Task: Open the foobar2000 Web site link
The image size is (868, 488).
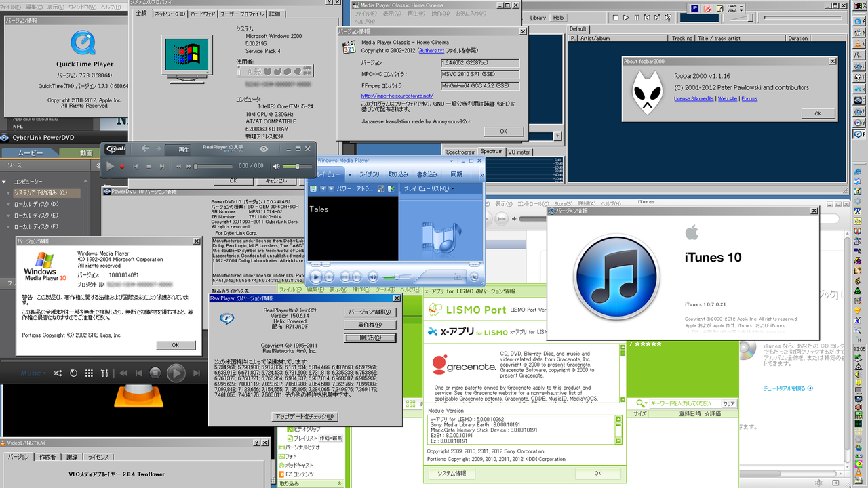Action: [x=728, y=99]
